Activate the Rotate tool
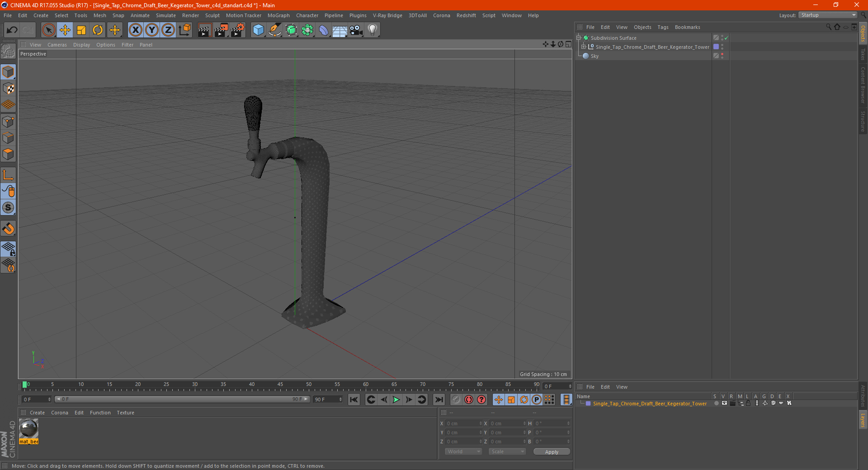Image resolution: width=868 pixels, height=470 pixels. pos(98,30)
